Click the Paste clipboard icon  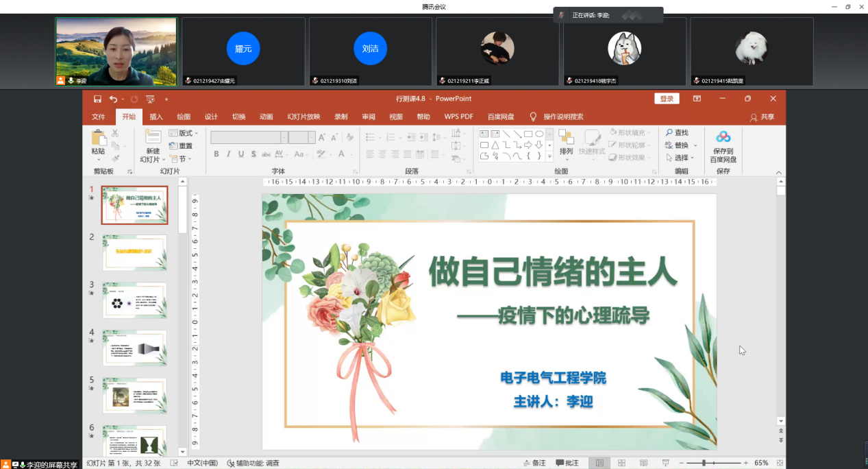[x=99, y=138]
